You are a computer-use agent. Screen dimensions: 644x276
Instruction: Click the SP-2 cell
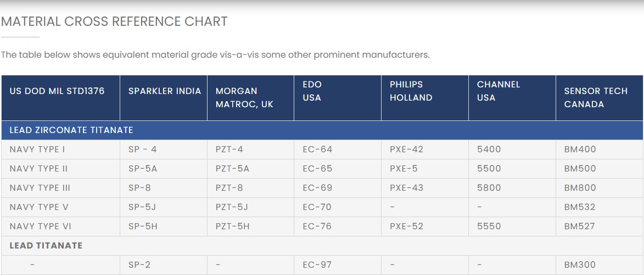point(139,265)
